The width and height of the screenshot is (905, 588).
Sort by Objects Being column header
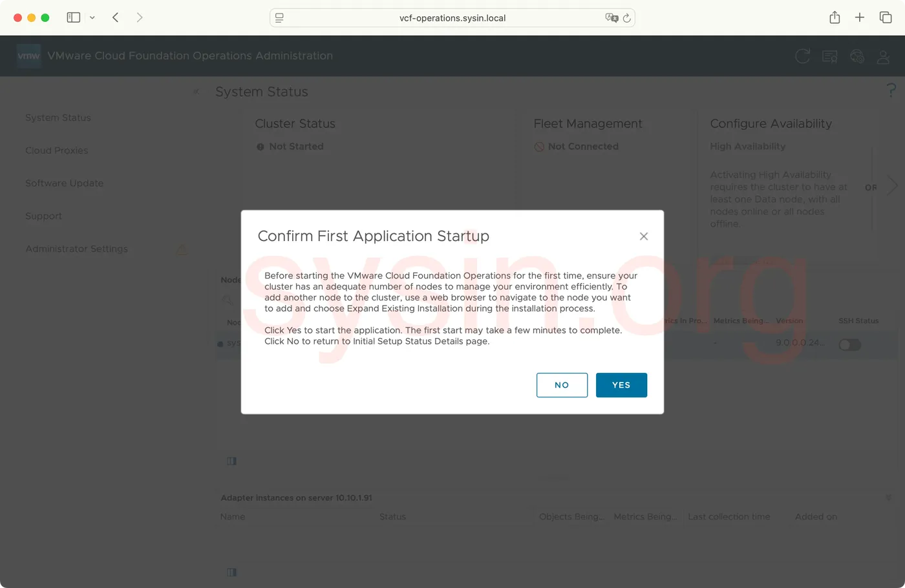tap(572, 517)
